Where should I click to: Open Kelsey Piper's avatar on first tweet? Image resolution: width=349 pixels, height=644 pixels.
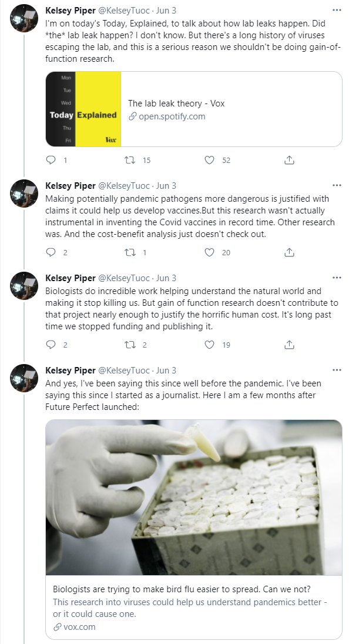[x=24, y=18]
